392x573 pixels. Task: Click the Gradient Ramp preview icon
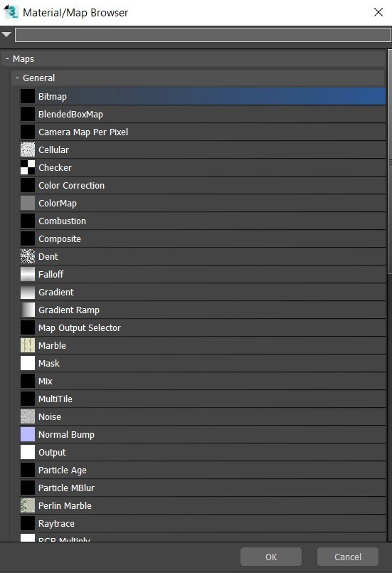tap(28, 310)
